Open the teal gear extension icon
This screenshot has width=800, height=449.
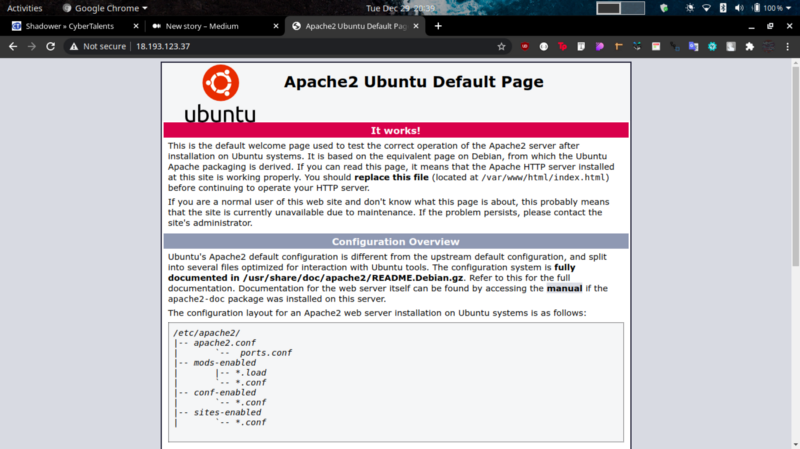712,46
